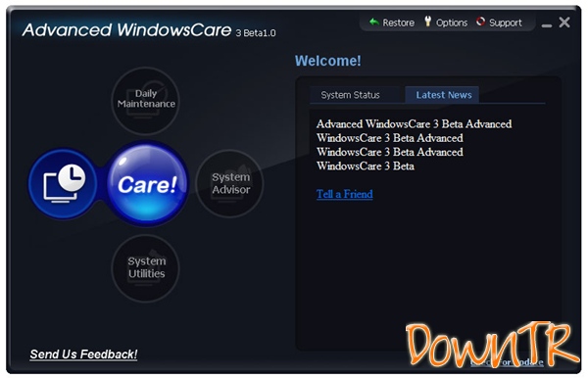
Task: Minimize the Advanced WindowsCare window
Action: coord(547,24)
